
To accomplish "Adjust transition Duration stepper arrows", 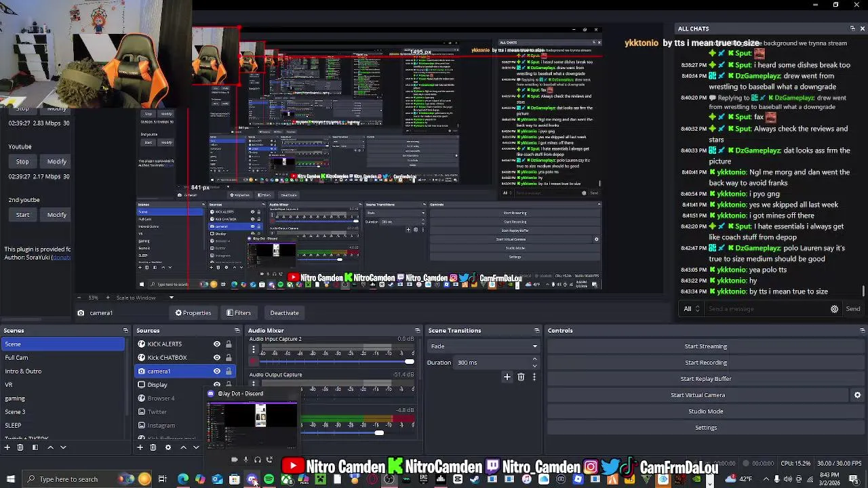I will [x=534, y=363].
